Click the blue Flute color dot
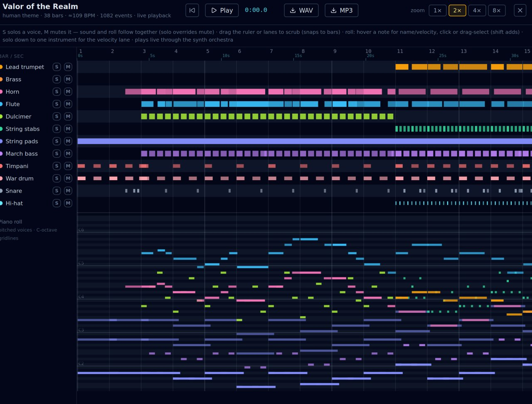The height and width of the screenshot is (404, 532). [x=1, y=104]
